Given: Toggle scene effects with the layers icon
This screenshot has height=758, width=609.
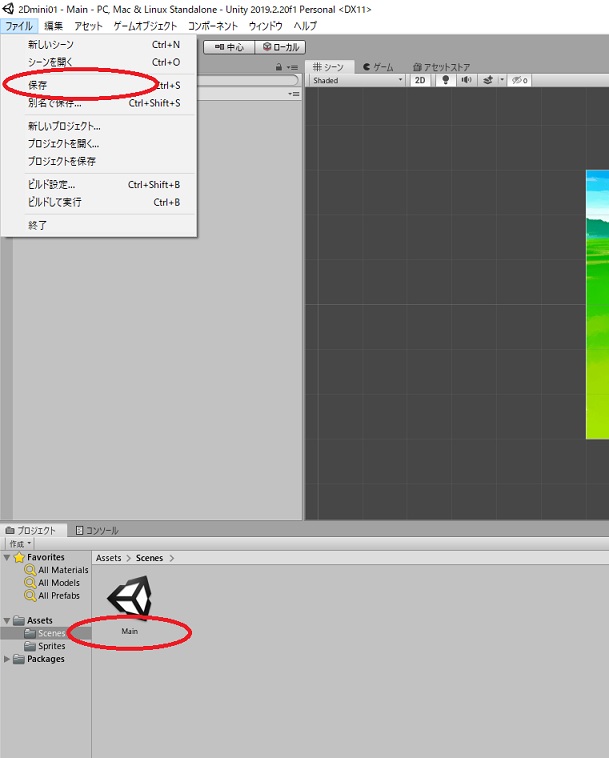Looking at the screenshot, I should 488,80.
